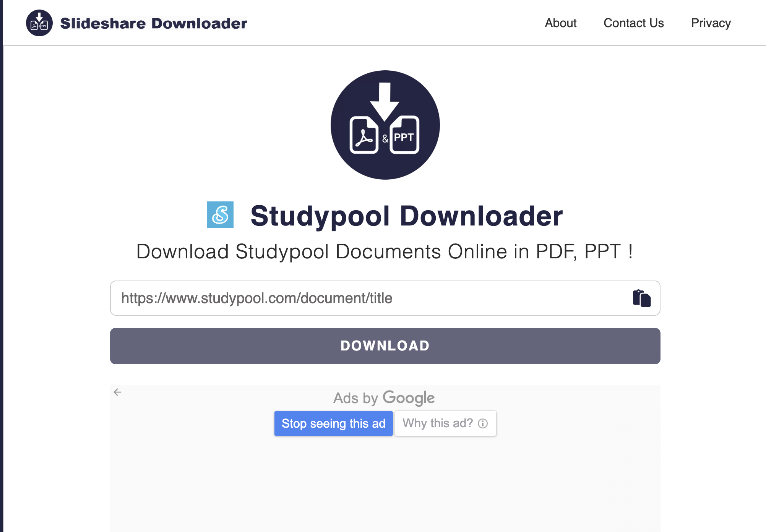Open the Contact Us page
This screenshot has height=532, width=766.
point(633,23)
